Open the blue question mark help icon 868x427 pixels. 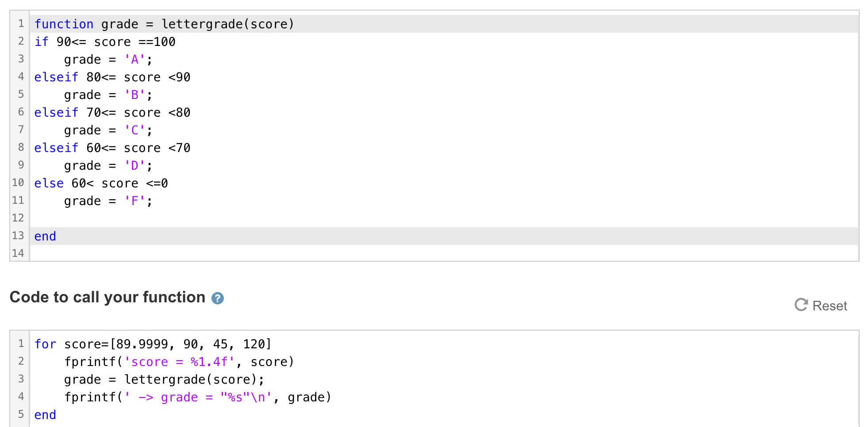(x=217, y=298)
